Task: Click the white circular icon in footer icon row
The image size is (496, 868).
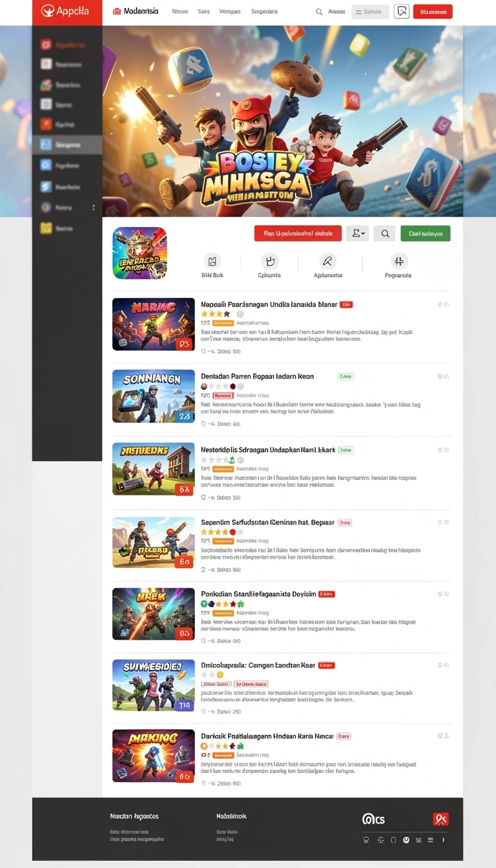Action: [406, 840]
